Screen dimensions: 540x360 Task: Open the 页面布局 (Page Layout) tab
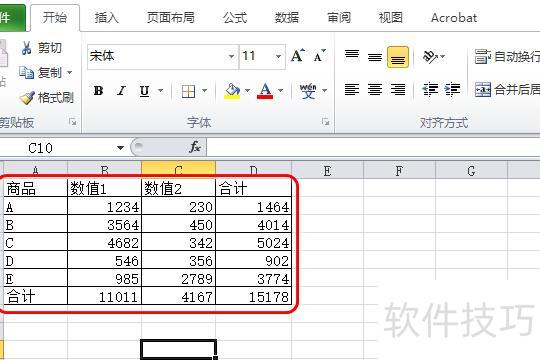tap(171, 18)
